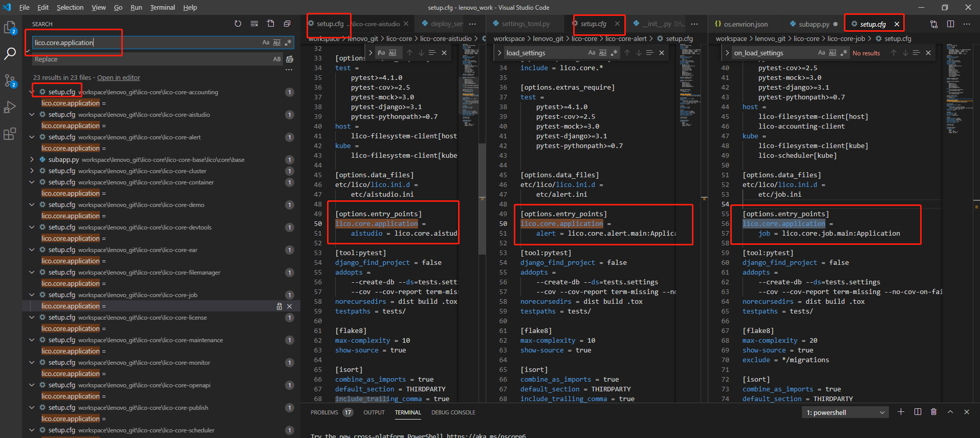Click the Open in editor link
The height and width of the screenshot is (438, 980).
coord(118,78)
